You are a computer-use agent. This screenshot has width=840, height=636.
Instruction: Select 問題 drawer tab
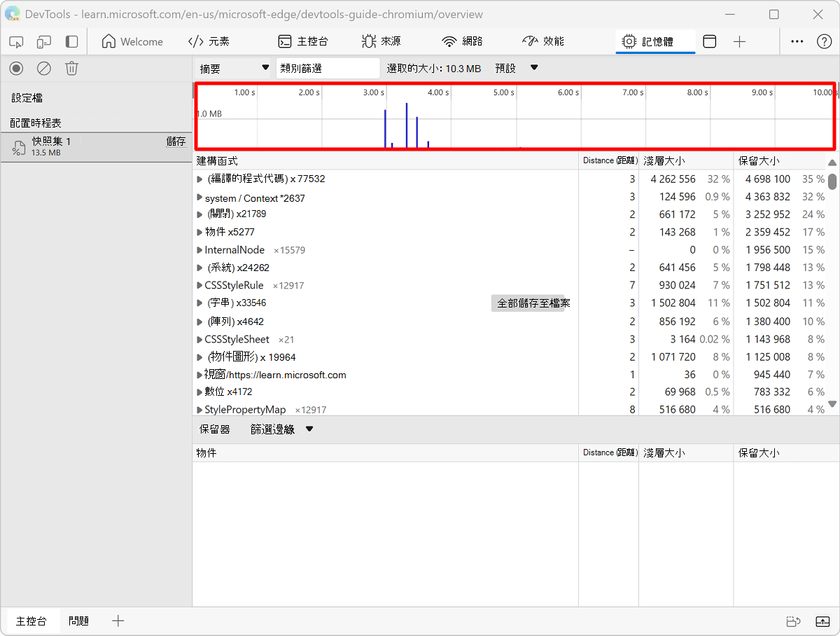click(79, 621)
